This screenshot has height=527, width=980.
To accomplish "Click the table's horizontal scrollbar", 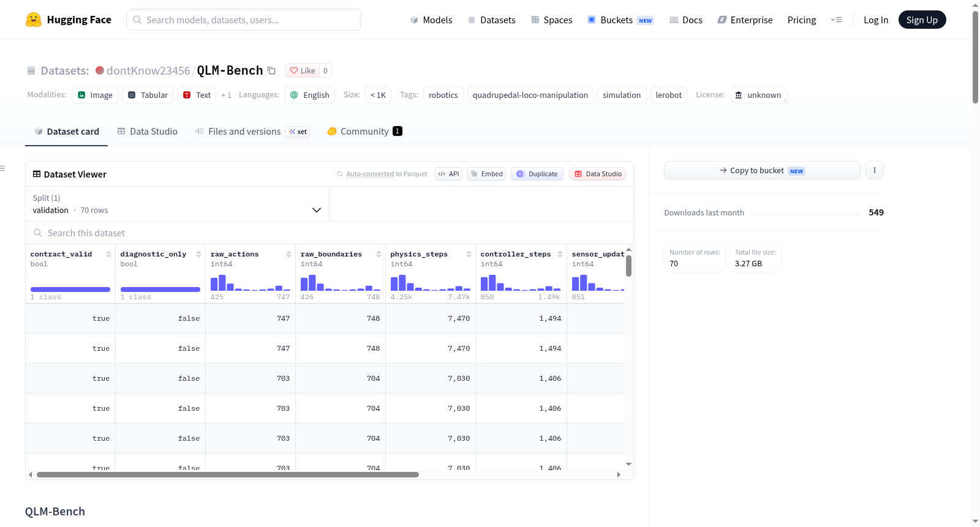I will [x=228, y=474].
